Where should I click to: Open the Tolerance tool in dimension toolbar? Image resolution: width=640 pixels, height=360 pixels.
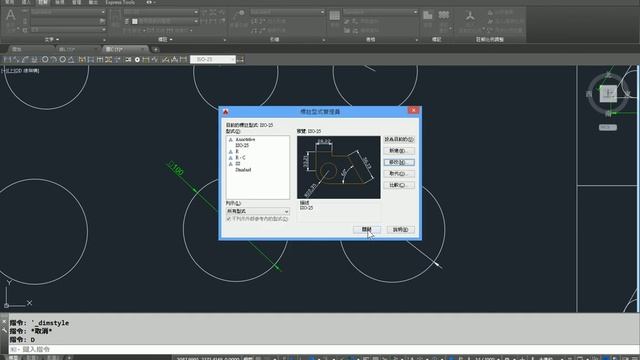[x=128, y=60]
